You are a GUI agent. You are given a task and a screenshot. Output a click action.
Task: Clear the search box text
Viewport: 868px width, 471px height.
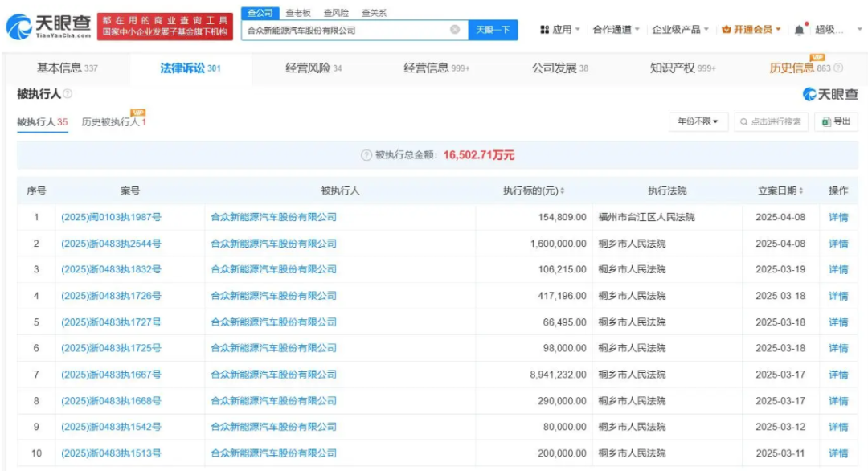tap(454, 29)
